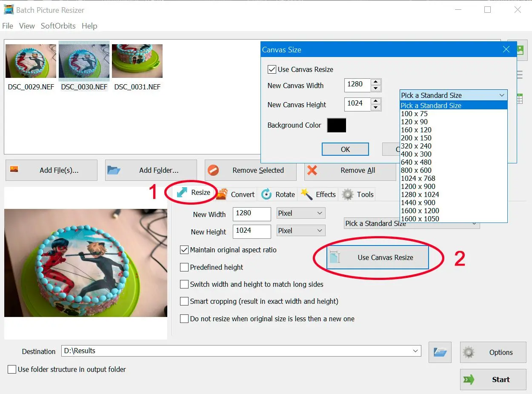This screenshot has width=532, height=394.
Task: Choose 1200 x 900 list entry
Action: point(454,186)
